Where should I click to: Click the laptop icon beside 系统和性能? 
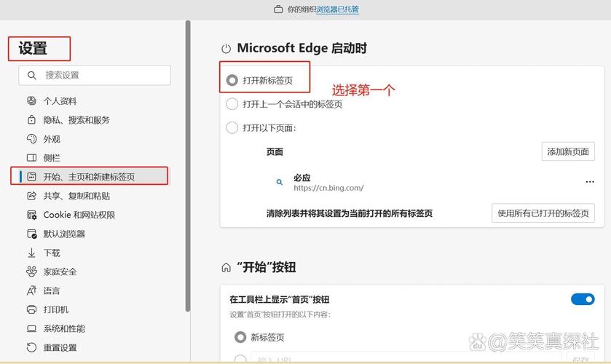click(31, 328)
